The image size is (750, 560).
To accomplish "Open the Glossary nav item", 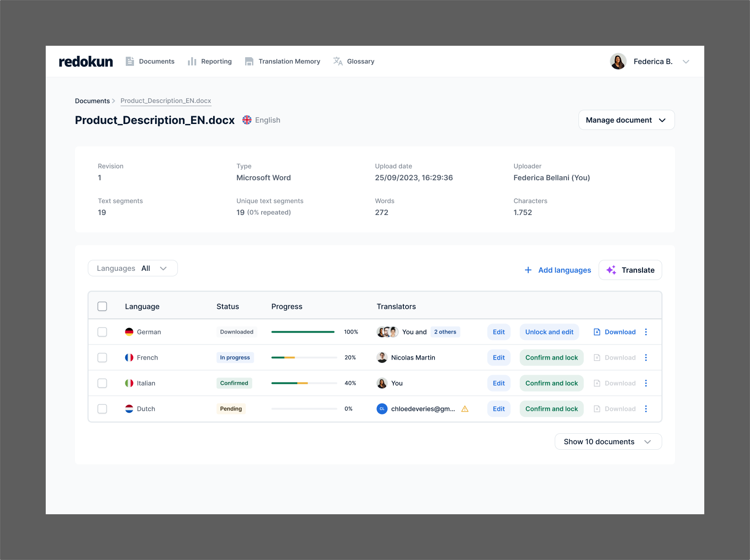I will (x=354, y=61).
